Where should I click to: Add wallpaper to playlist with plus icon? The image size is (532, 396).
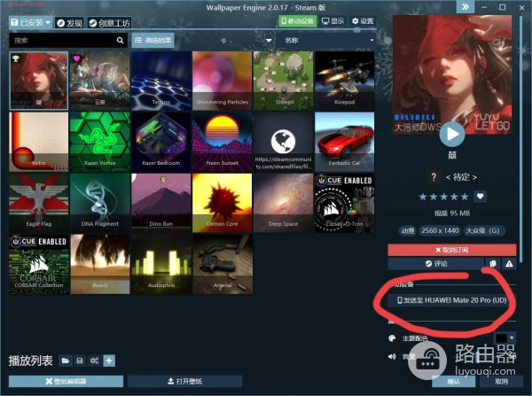tap(108, 361)
